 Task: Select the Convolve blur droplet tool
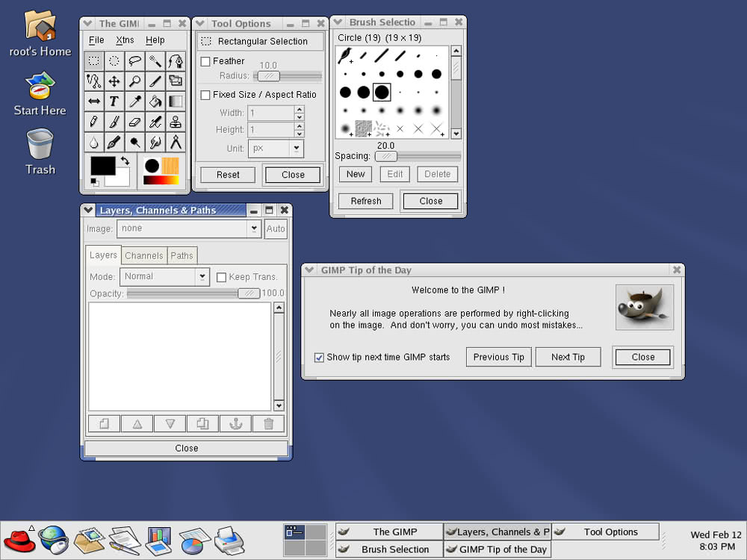pos(94,142)
